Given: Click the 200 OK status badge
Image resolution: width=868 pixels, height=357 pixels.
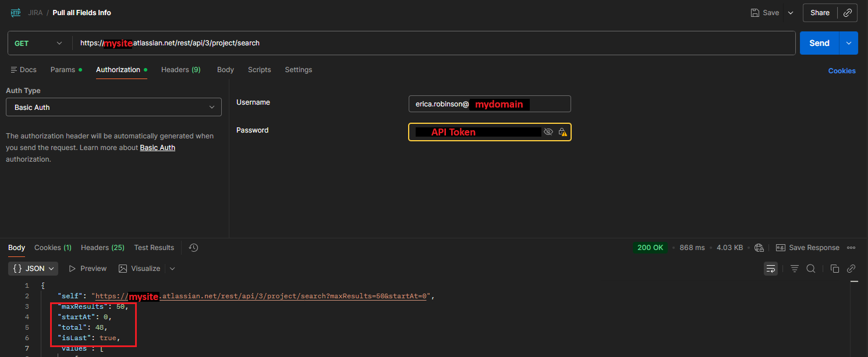Looking at the screenshot, I should coord(650,248).
